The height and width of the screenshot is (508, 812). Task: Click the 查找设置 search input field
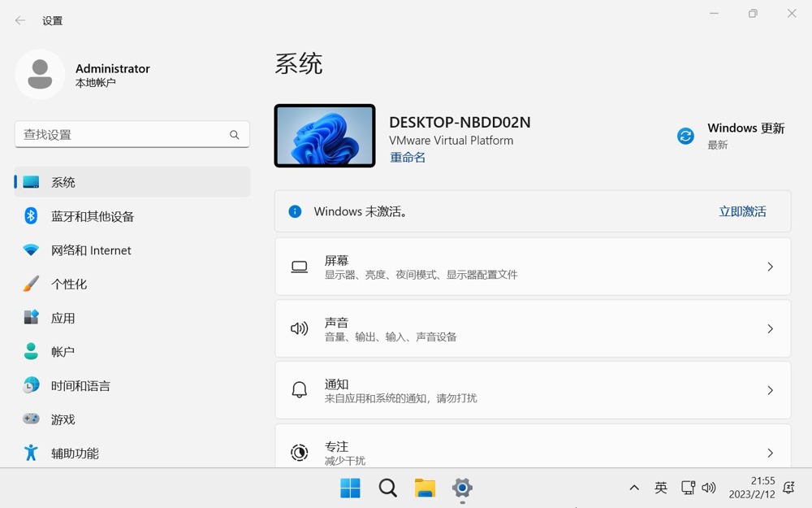[122, 135]
